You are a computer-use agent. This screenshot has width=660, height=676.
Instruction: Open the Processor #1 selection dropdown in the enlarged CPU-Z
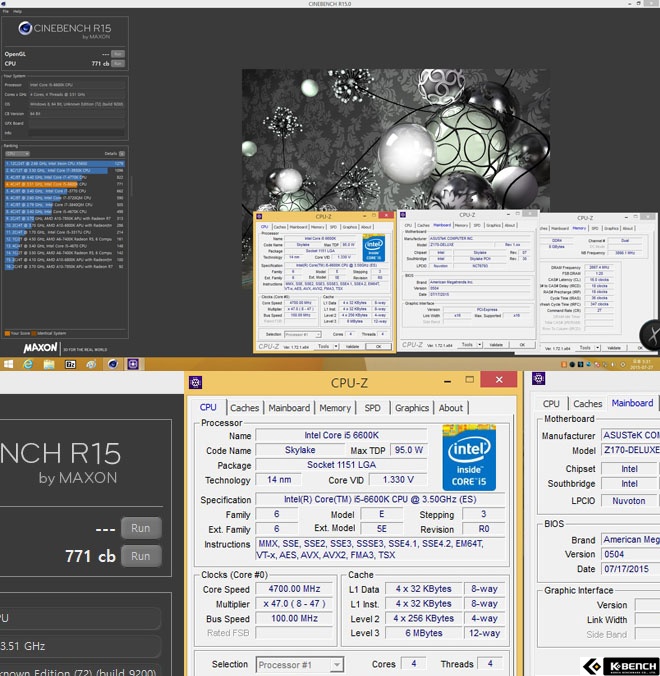300,664
